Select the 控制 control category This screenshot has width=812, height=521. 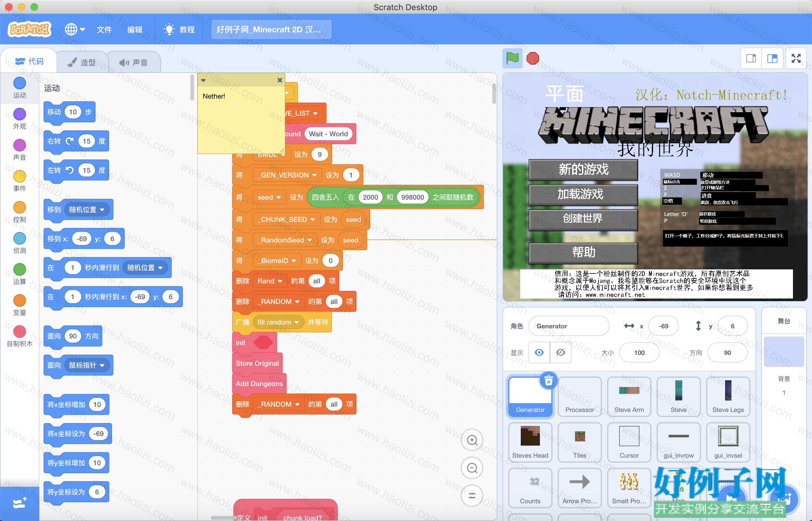coord(20,212)
